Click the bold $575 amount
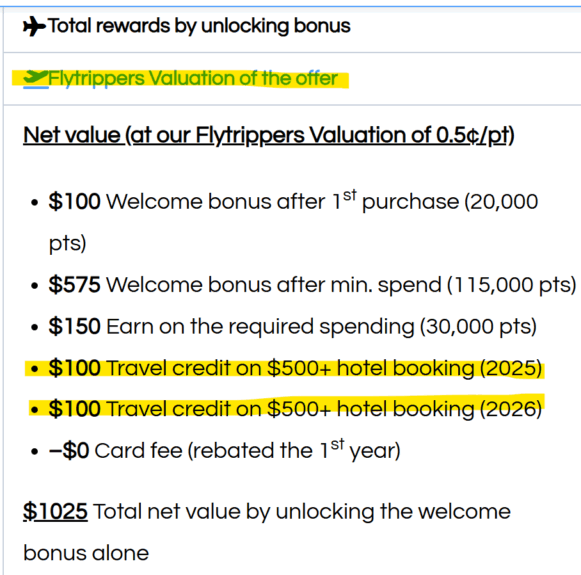Viewport: 581px width, 575px height. [x=74, y=285]
